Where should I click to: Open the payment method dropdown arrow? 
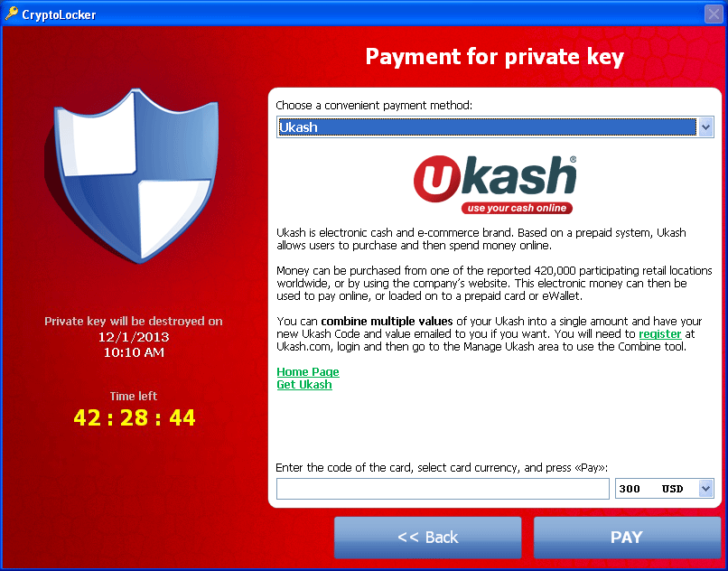[x=705, y=126]
